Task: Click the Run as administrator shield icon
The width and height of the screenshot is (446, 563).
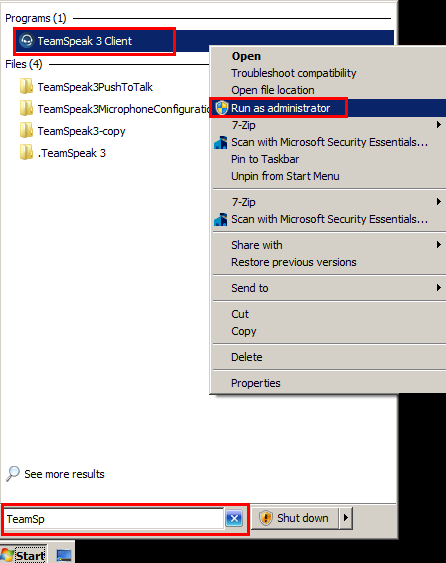Action: coord(222,108)
